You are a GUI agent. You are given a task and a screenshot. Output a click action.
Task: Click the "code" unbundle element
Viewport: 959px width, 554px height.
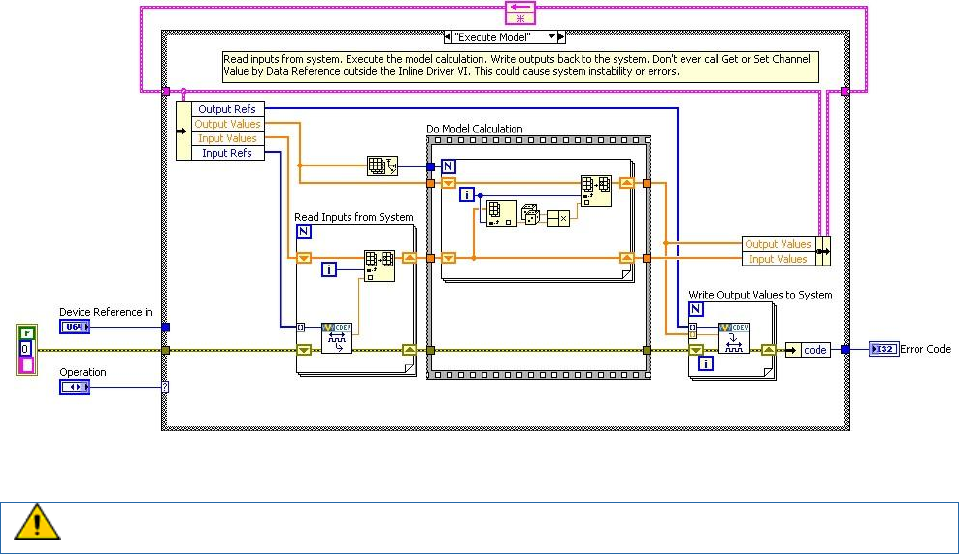(815, 350)
